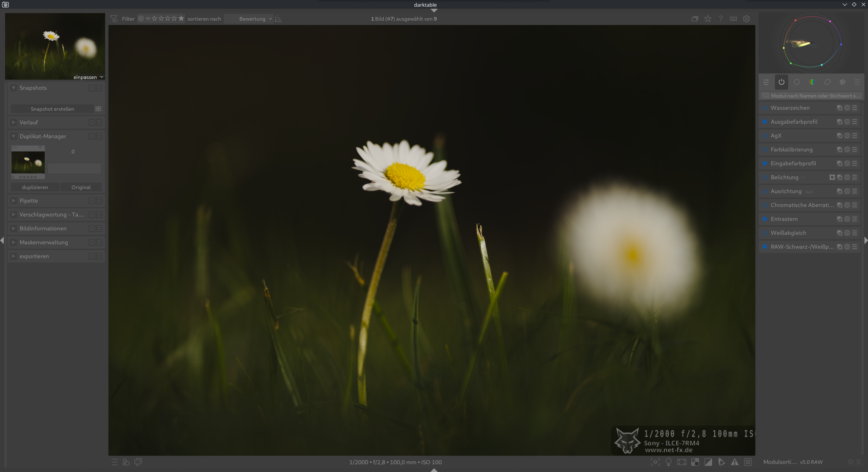Switch to the effects modules tab
Viewport: 868px width, 472px height.
[842, 82]
